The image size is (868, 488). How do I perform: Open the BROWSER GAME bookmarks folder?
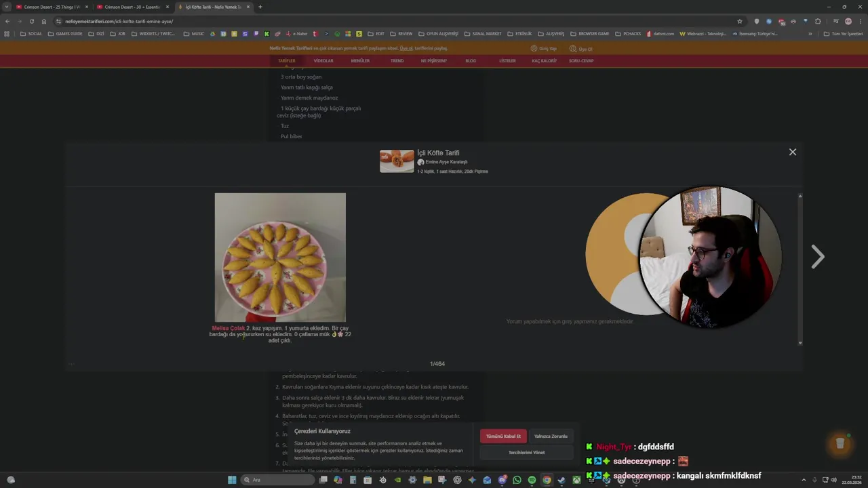pos(590,33)
